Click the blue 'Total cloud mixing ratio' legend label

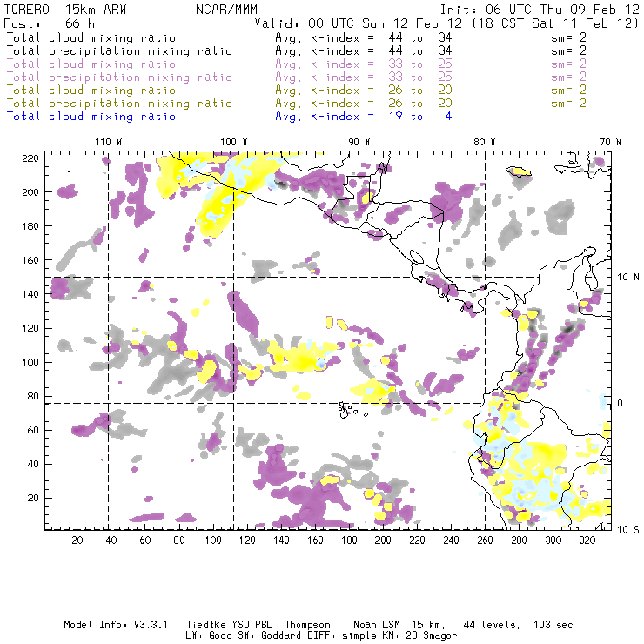(91, 117)
